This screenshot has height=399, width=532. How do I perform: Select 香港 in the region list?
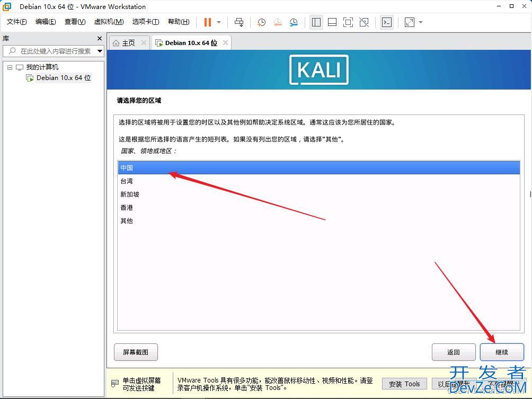point(318,208)
